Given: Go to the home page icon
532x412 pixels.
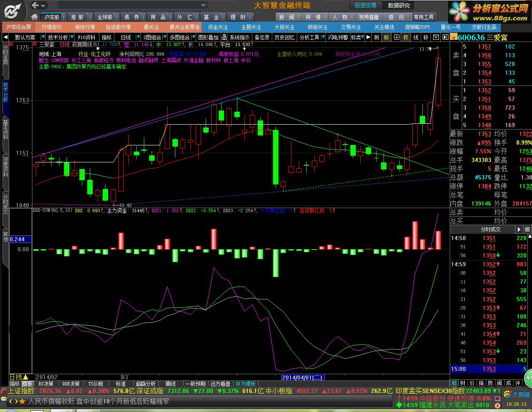Looking at the screenshot, I should [35, 17].
